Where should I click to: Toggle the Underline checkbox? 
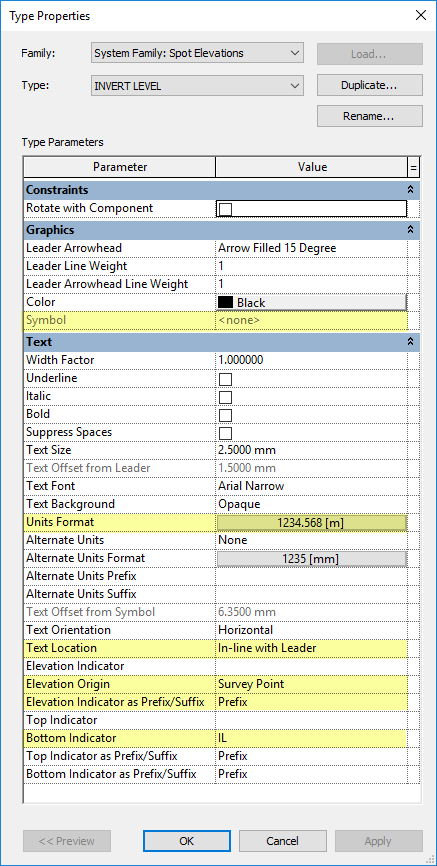tap(225, 379)
